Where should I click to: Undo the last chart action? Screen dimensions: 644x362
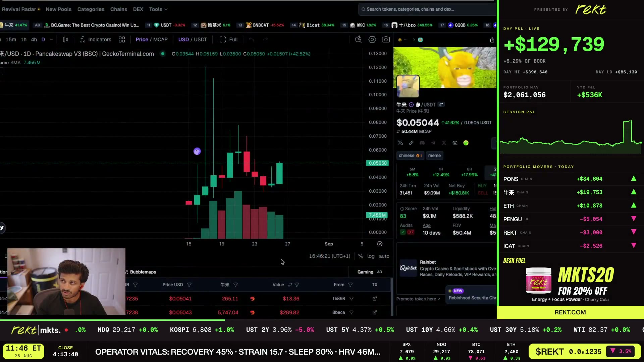tap(251, 40)
